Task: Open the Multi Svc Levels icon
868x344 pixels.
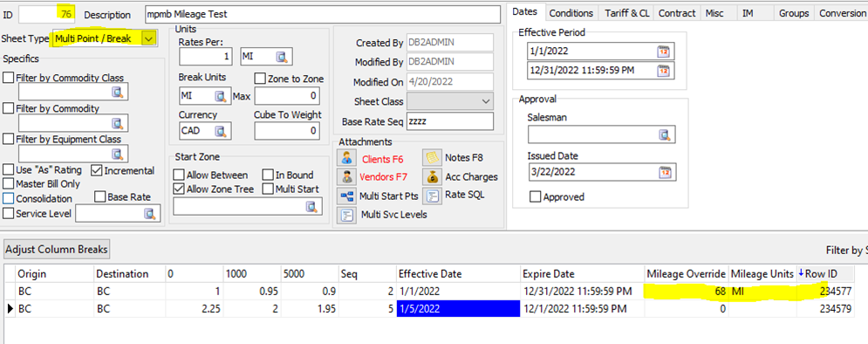Action: point(347,215)
